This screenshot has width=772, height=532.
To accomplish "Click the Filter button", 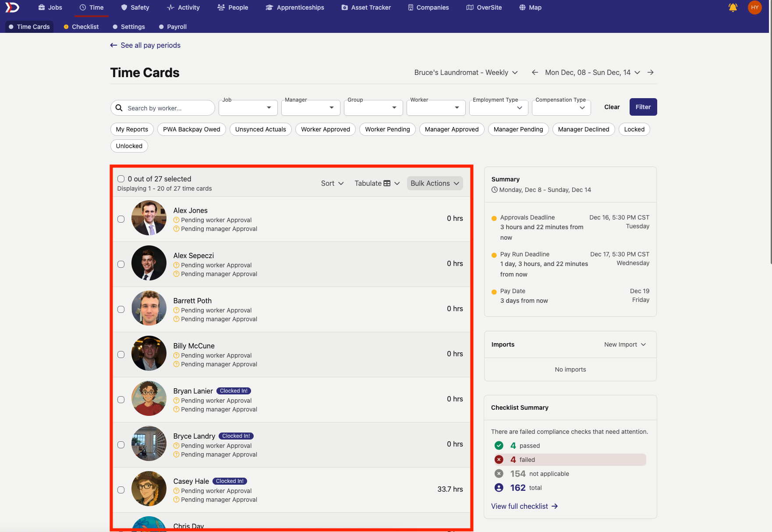I will click(643, 107).
